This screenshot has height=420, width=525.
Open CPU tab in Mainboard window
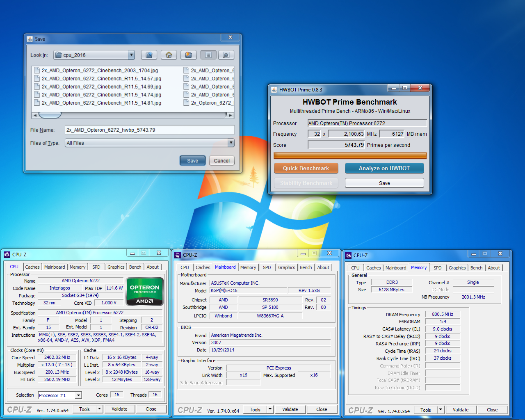pos(185,267)
